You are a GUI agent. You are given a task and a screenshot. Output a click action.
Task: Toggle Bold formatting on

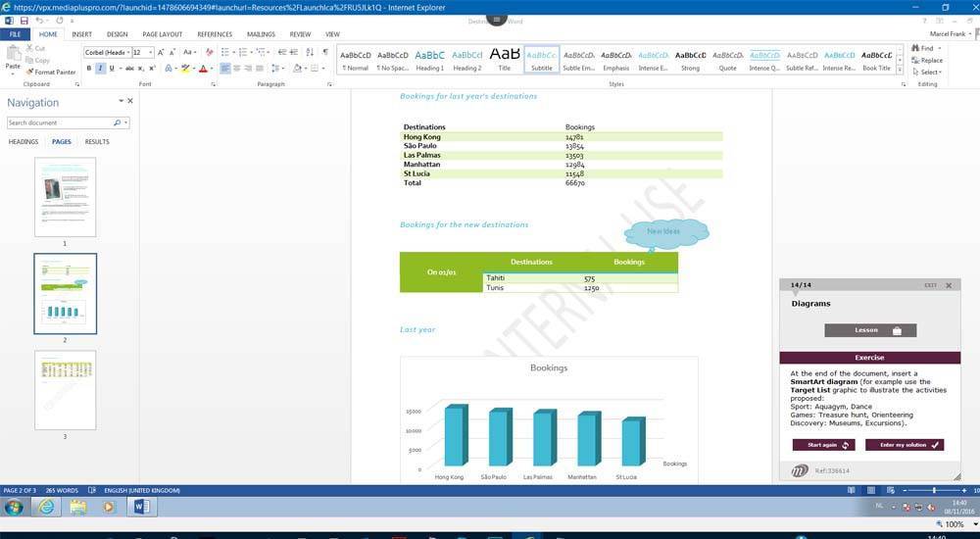[x=89, y=69]
